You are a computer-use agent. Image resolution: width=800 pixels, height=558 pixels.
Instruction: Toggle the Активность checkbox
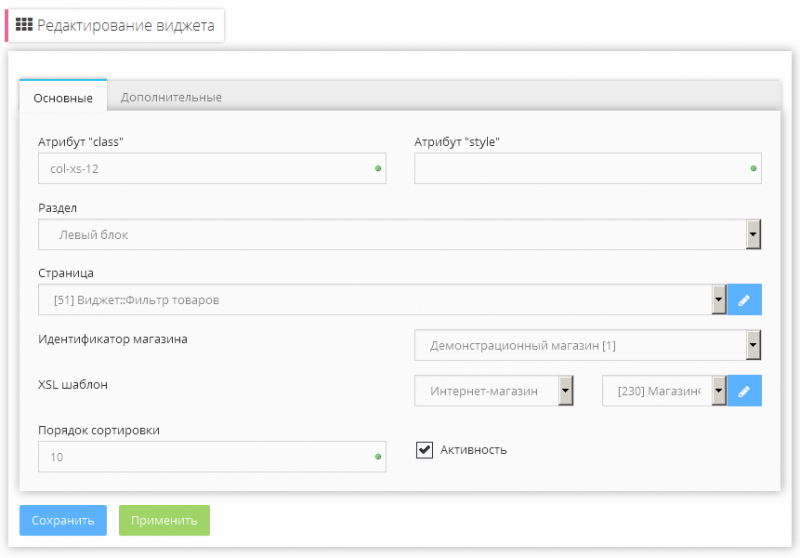423,450
